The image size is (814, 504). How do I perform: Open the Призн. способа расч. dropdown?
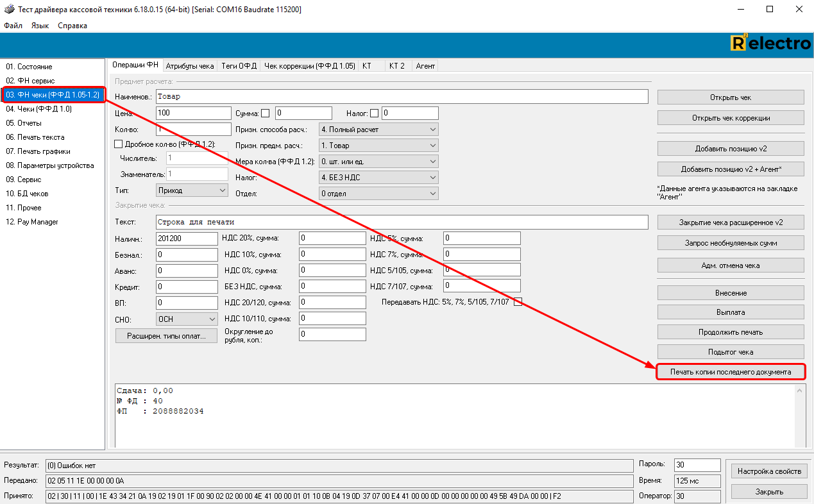(378, 130)
